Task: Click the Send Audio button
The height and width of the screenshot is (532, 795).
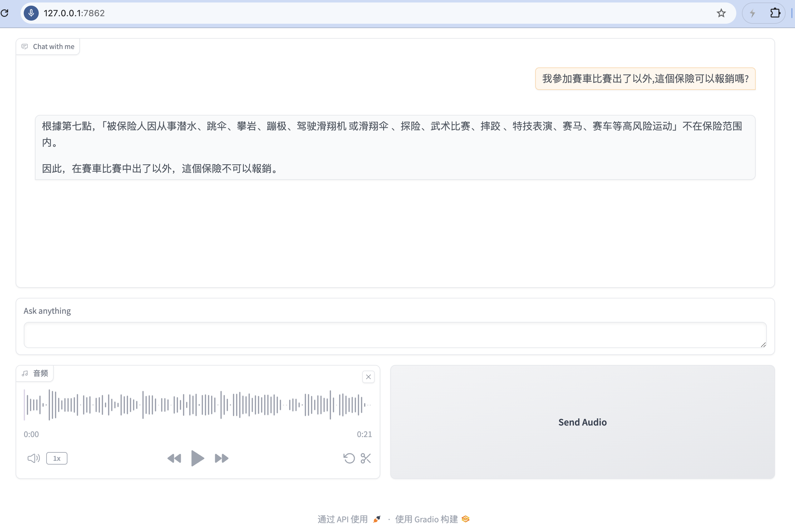Action: 582,422
